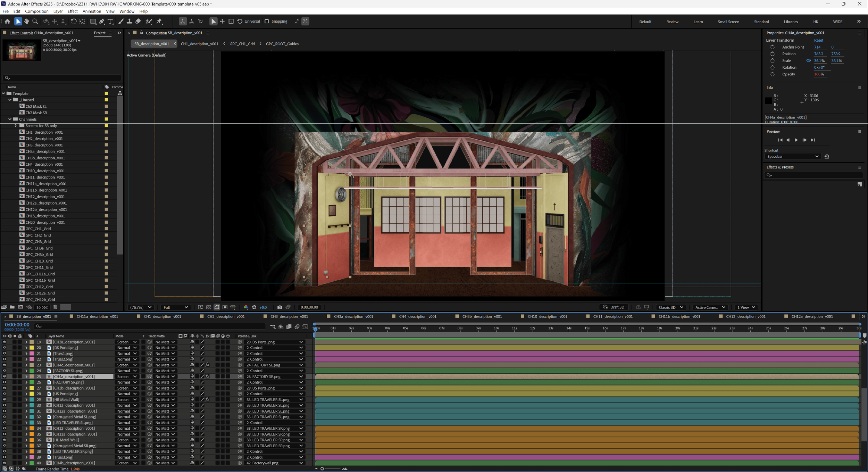Enable the Snapping checkbox

267,22
